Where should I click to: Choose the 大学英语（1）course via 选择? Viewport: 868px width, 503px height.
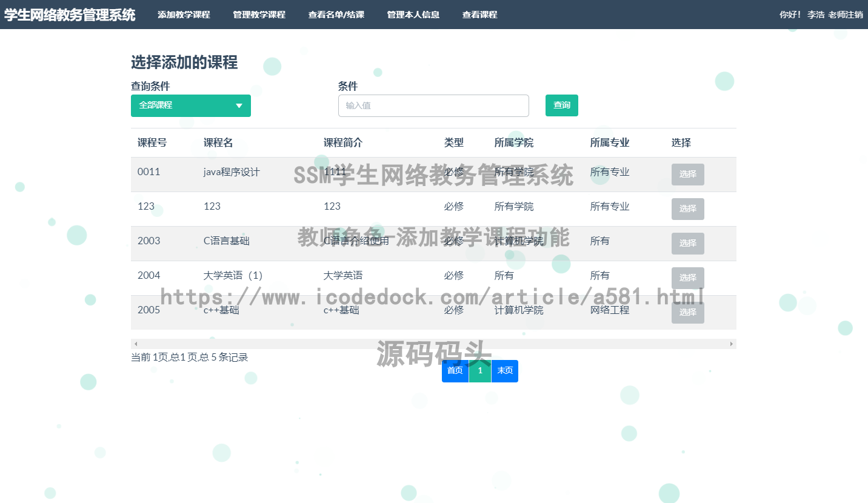687,278
